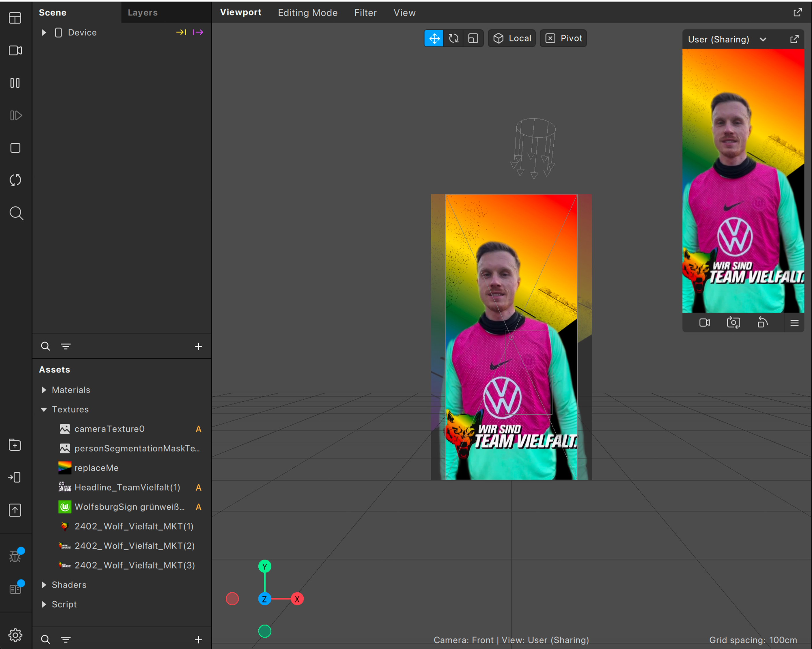The image size is (812, 649).
Task: Open Assets panel filter options
Action: (66, 639)
